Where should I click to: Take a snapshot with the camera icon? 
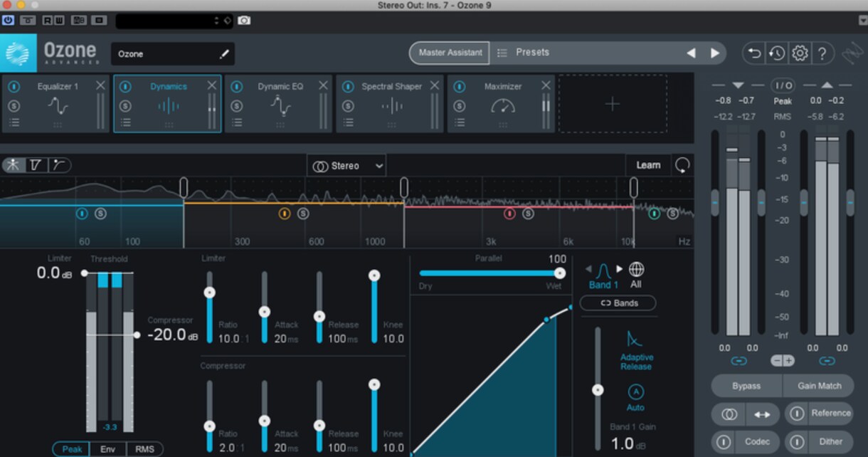pos(244,21)
